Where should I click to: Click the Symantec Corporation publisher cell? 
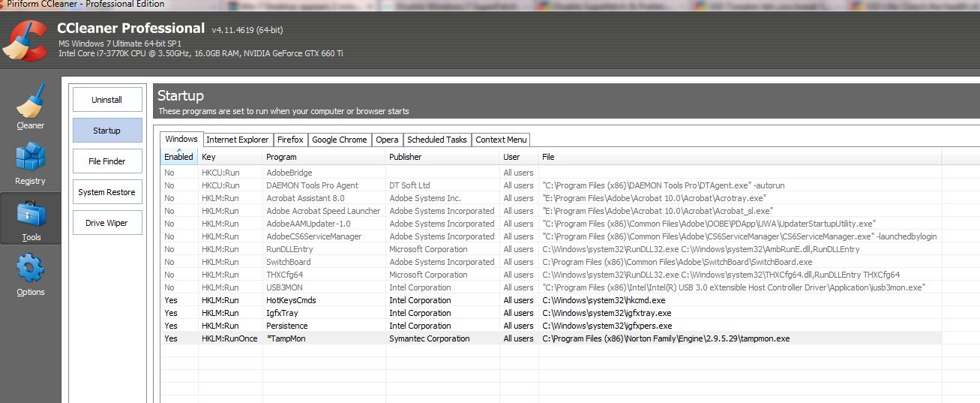tap(429, 338)
